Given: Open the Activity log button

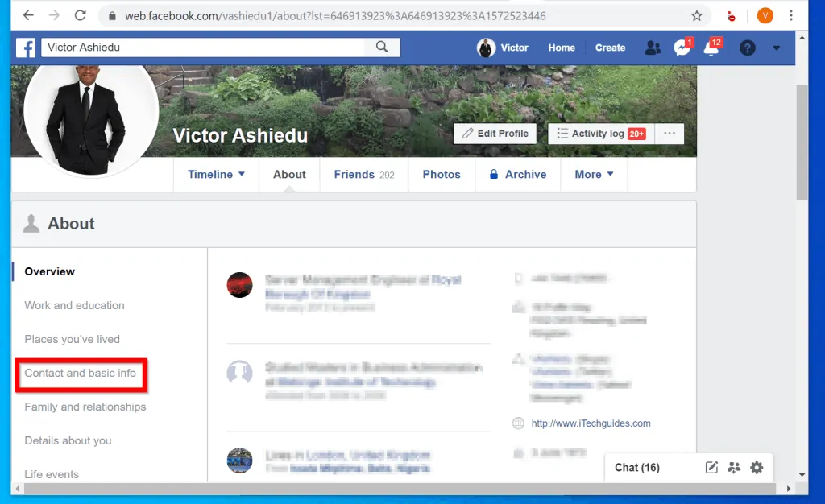Looking at the screenshot, I should coord(601,134).
